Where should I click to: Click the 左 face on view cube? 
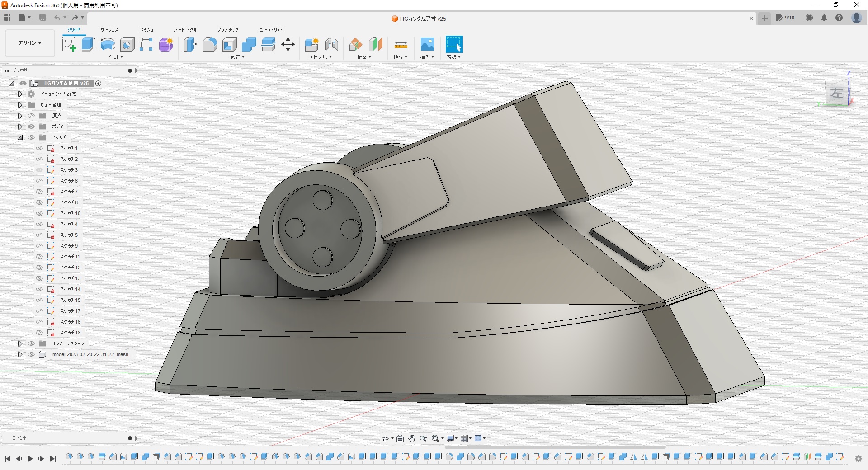pyautogui.click(x=836, y=94)
